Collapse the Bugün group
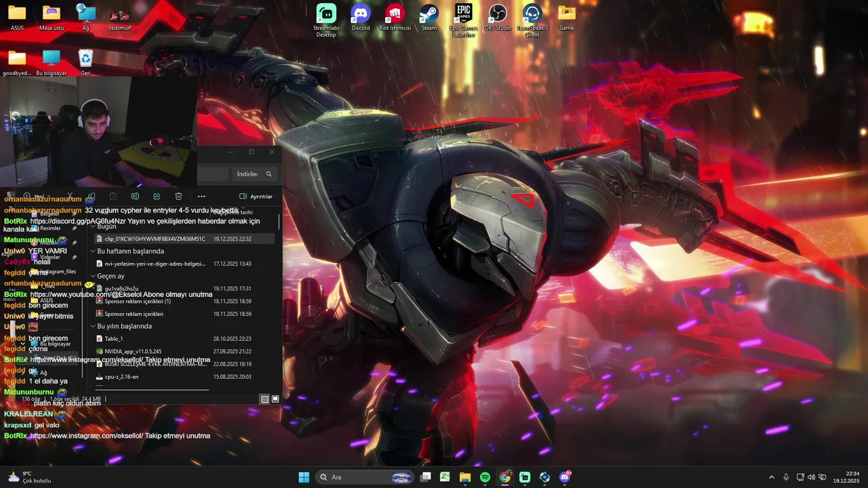This screenshot has height=488, width=868. (93, 226)
